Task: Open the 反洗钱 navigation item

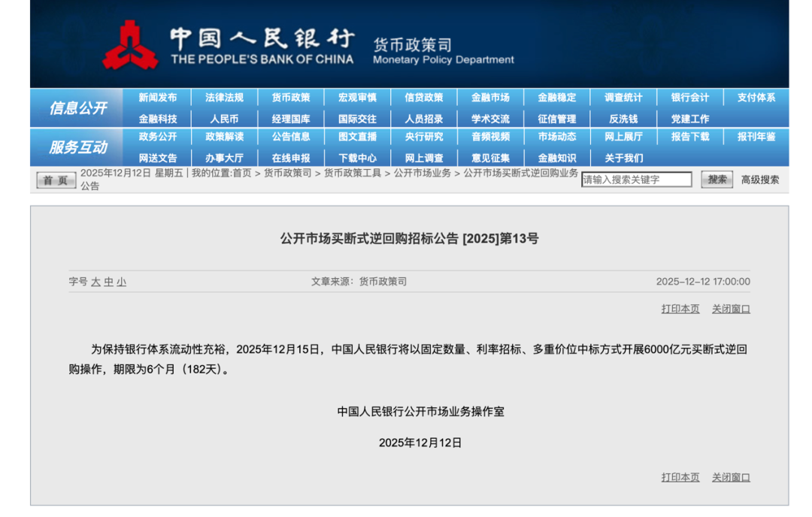Action: tap(623, 119)
